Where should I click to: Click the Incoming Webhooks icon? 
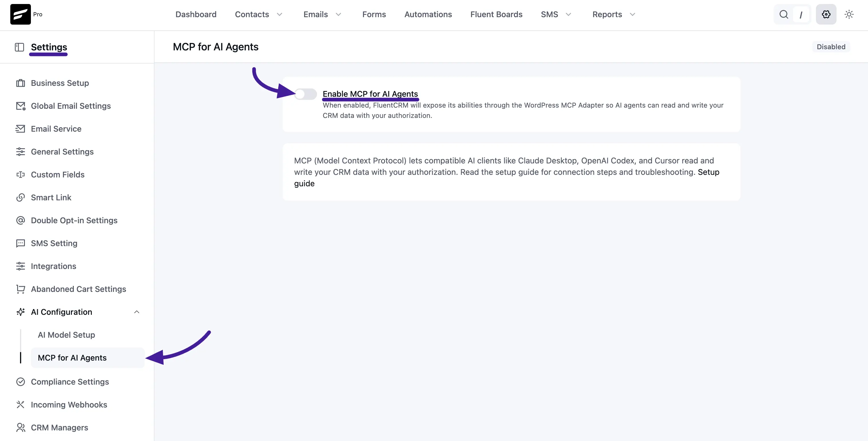(x=21, y=405)
